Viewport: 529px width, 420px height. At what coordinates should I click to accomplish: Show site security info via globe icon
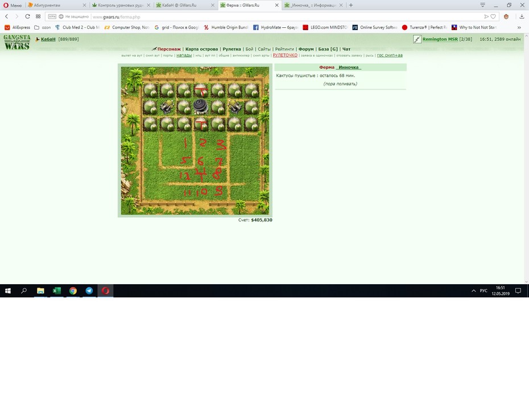(x=61, y=16)
